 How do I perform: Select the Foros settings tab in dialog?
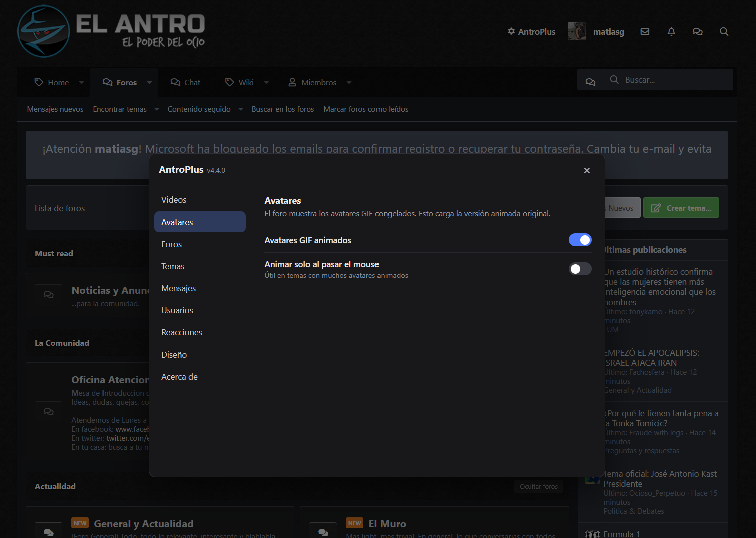point(200,244)
